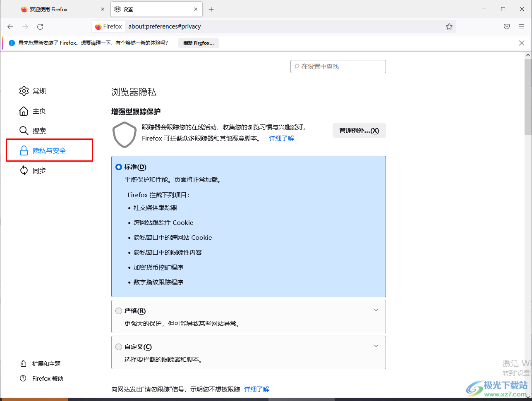
Task: Click the 搜索 magnifier icon in the sidebar
Action: tap(24, 131)
